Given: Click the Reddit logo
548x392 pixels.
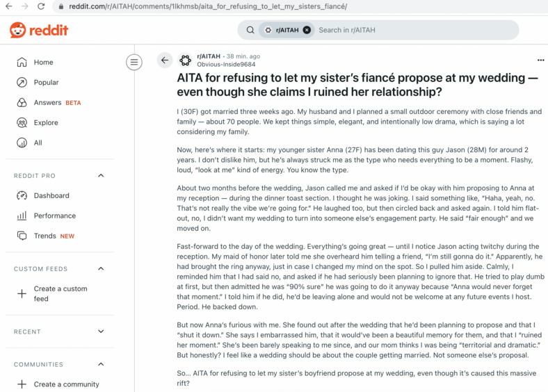Looking at the screenshot, I should [x=39, y=30].
